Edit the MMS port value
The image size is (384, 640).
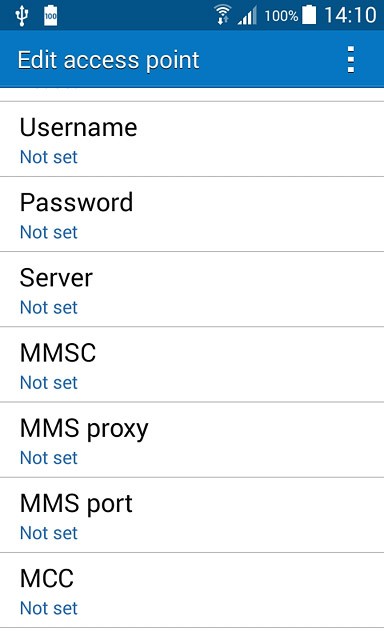click(192, 515)
